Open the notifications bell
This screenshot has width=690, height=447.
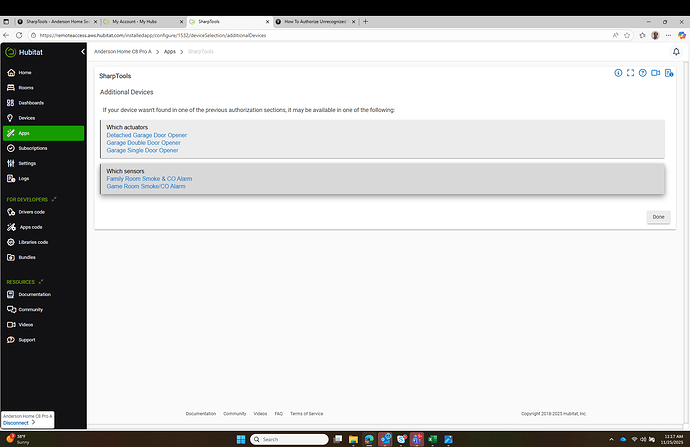tap(676, 52)
